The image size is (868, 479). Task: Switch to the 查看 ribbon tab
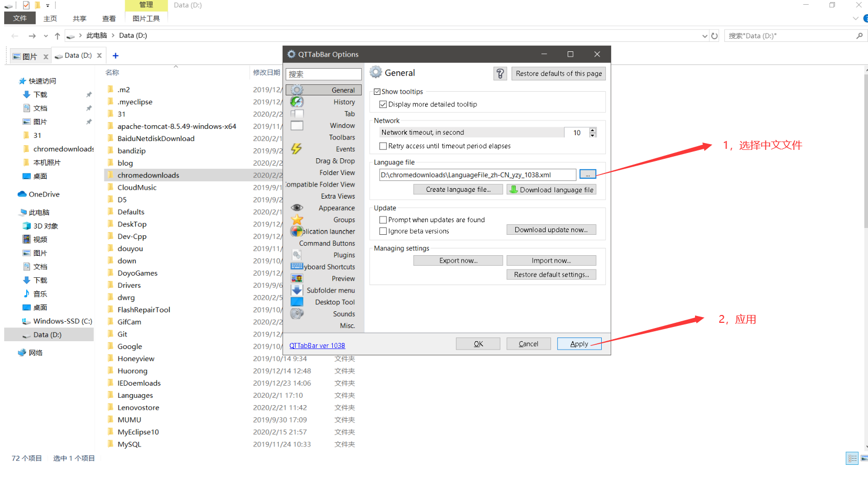click(109, 18)
